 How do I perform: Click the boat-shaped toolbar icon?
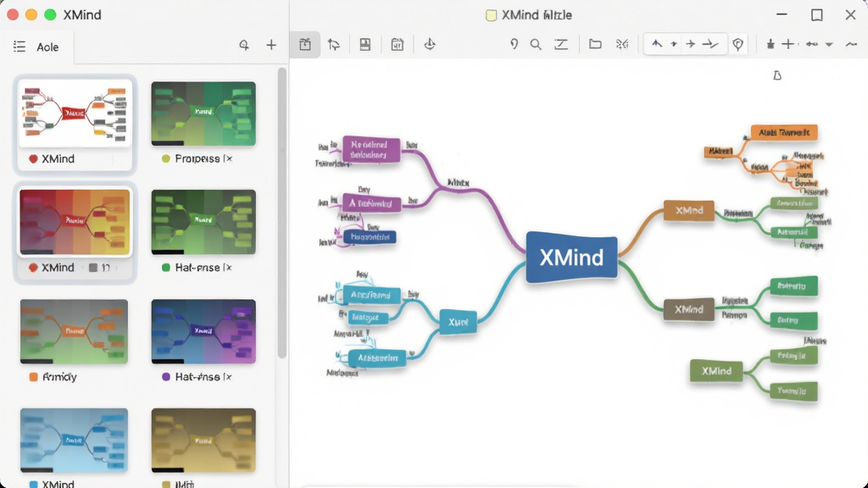(430, 44)
